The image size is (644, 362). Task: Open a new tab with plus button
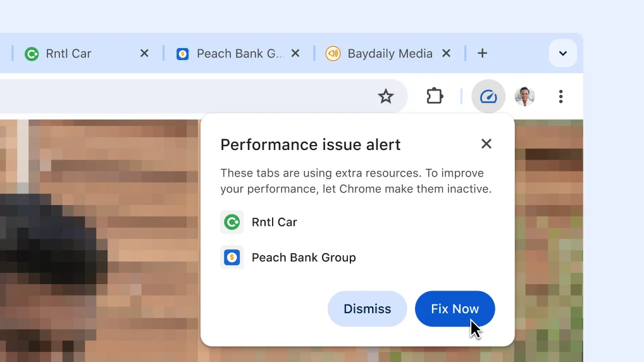pos(482,54)
